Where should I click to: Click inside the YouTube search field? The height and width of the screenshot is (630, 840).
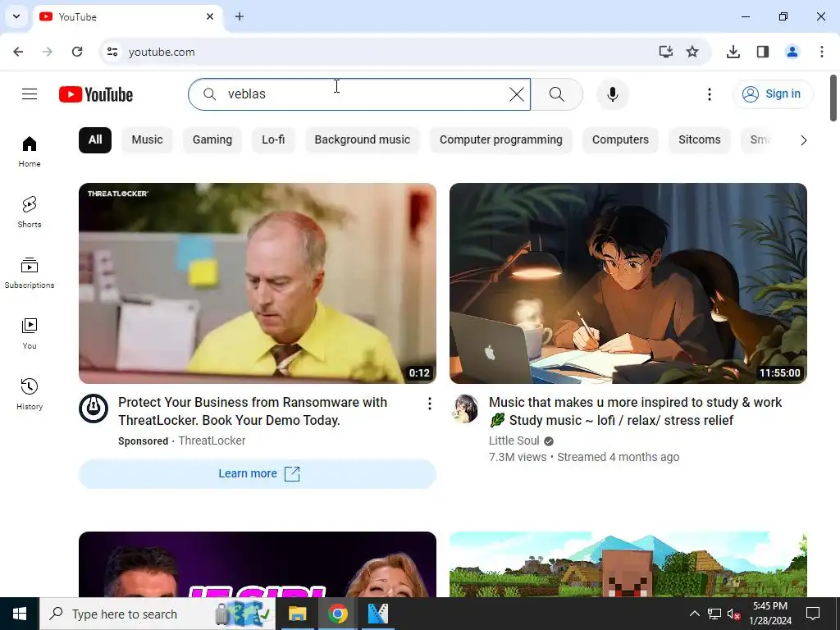point(359,94)
